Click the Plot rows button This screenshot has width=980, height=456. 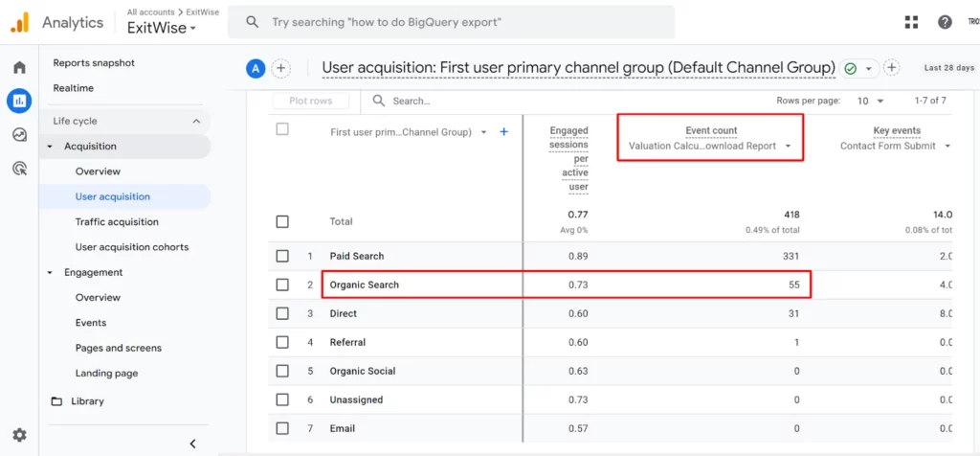(x=311, y=101)
